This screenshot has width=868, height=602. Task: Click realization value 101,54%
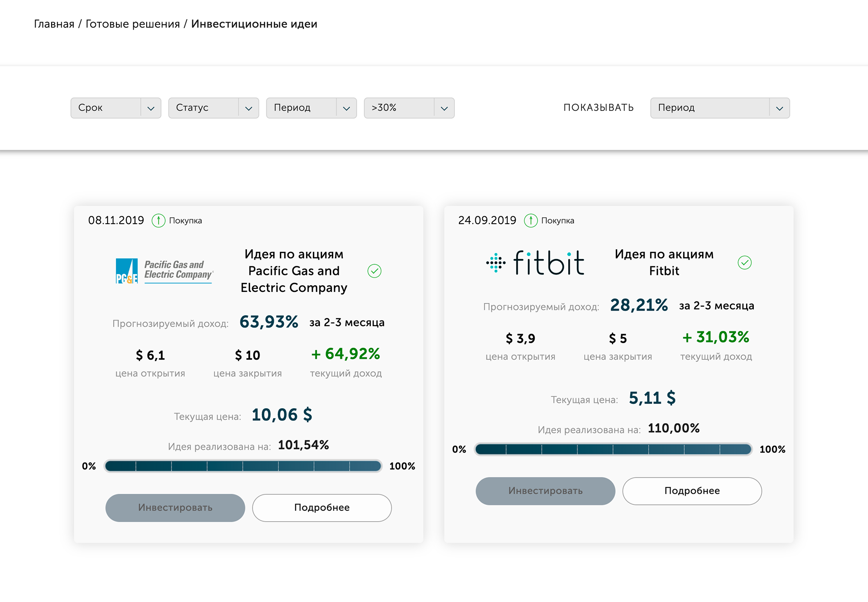coord(303,445)
